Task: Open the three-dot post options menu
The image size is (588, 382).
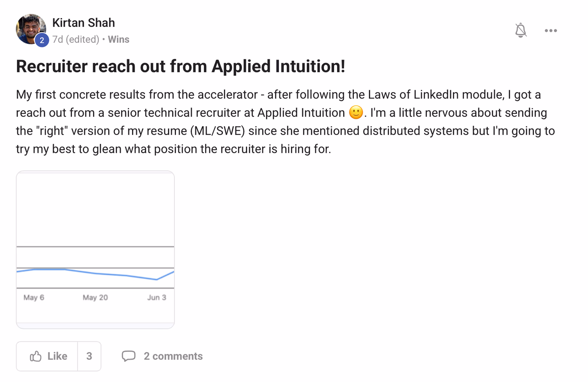Action: [551, 31]
